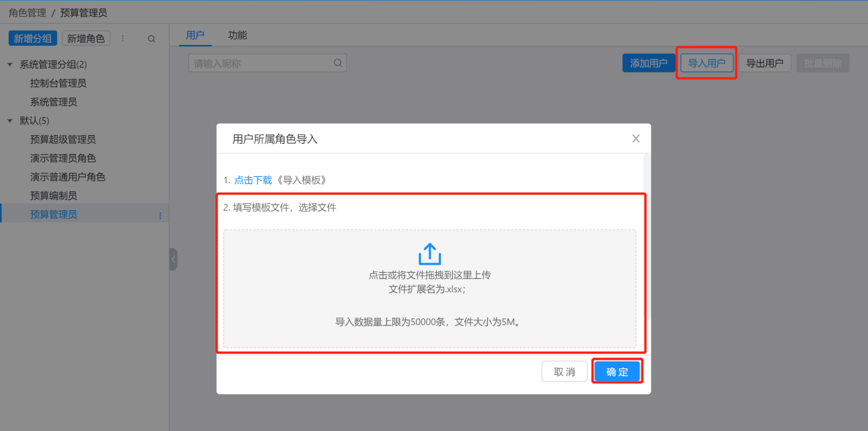Click the 添加用户 button

coord(648,63)
